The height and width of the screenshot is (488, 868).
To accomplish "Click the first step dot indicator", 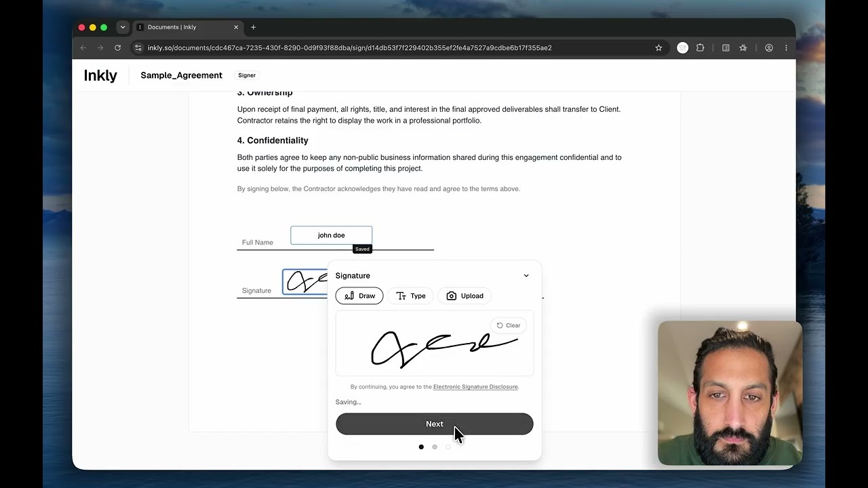I will [x=421, y=447].
